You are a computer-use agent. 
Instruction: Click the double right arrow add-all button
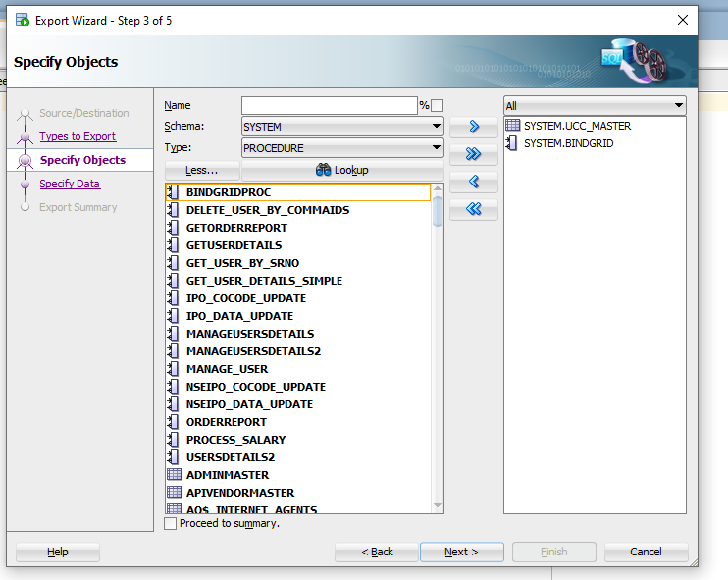tap(474, 154)
